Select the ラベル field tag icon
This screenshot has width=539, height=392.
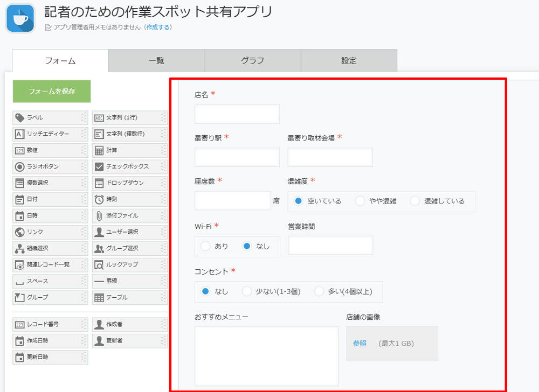point(19,118)
